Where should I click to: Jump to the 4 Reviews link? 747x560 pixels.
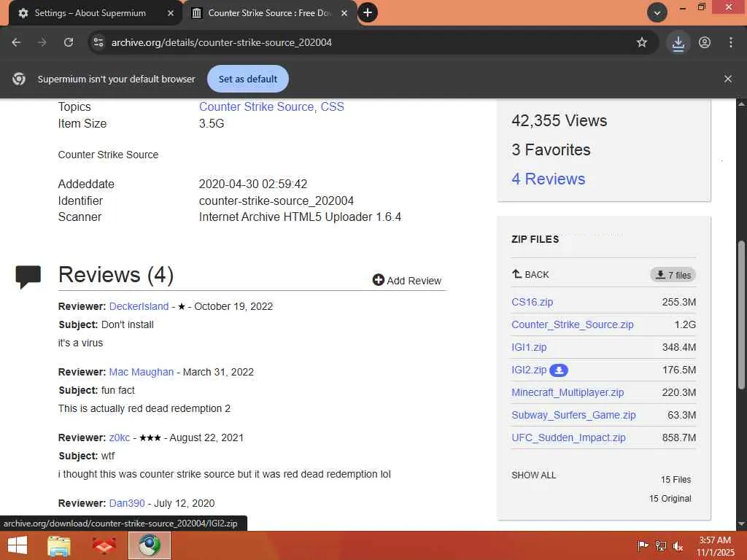coord(549,179)
